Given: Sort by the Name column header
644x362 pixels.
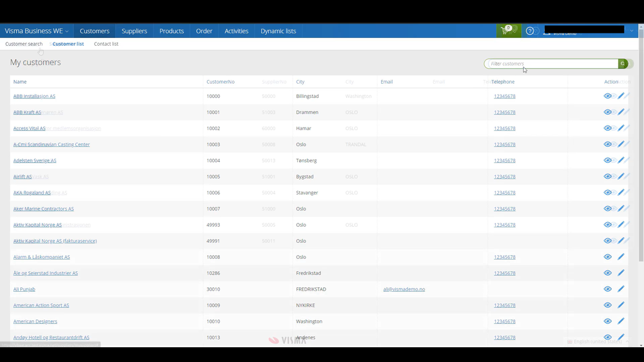Looking at the screenshot, I should (x=20, y=82).
